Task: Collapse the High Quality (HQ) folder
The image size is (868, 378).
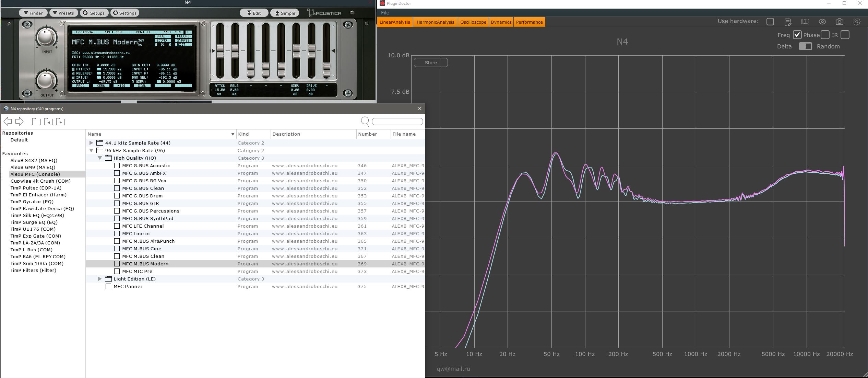Action: pos(100,158)
